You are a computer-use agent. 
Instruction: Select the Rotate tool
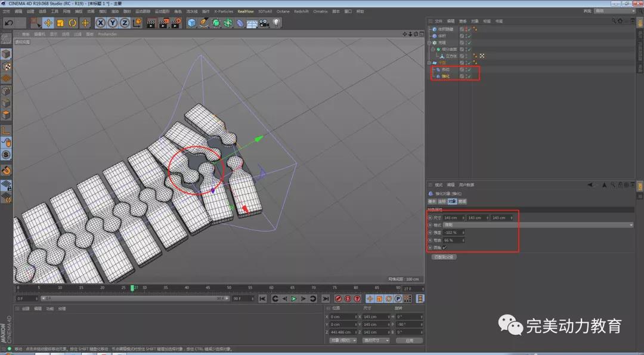73,23
